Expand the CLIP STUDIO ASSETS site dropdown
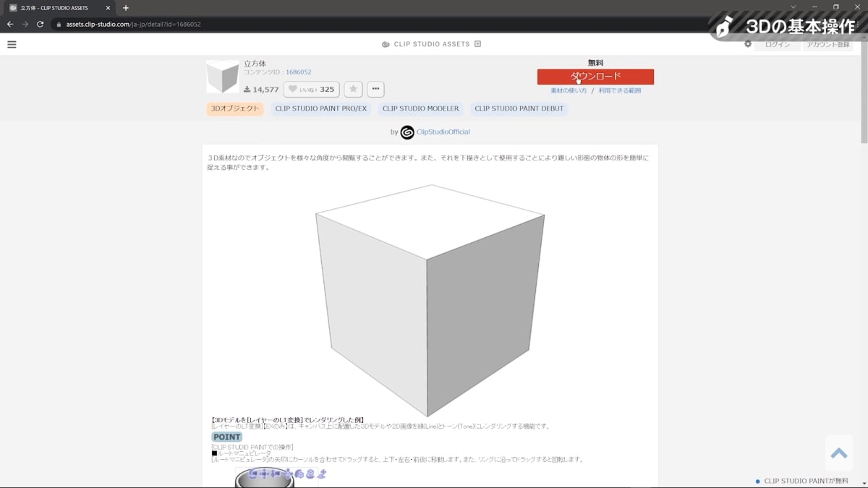 click(477, 44)
